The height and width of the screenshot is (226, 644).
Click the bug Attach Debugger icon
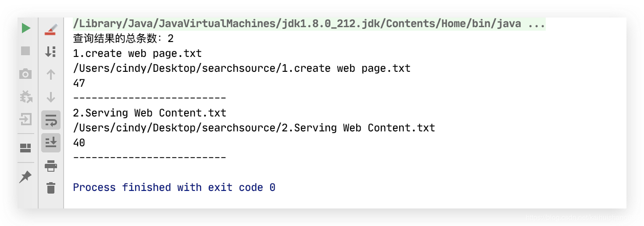pyautogui.click(x=26, y=96)
